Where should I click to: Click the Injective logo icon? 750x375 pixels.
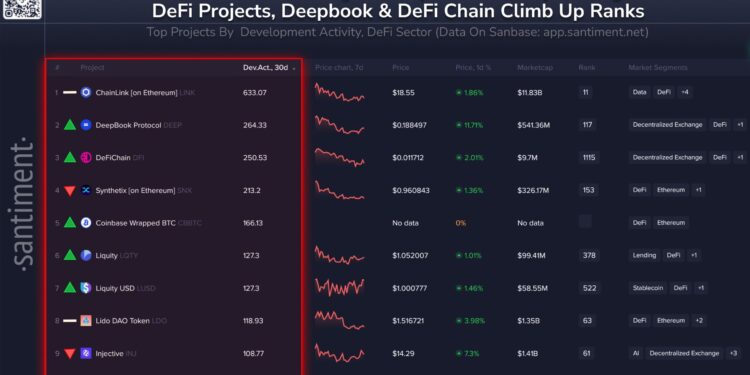point(86,353)
